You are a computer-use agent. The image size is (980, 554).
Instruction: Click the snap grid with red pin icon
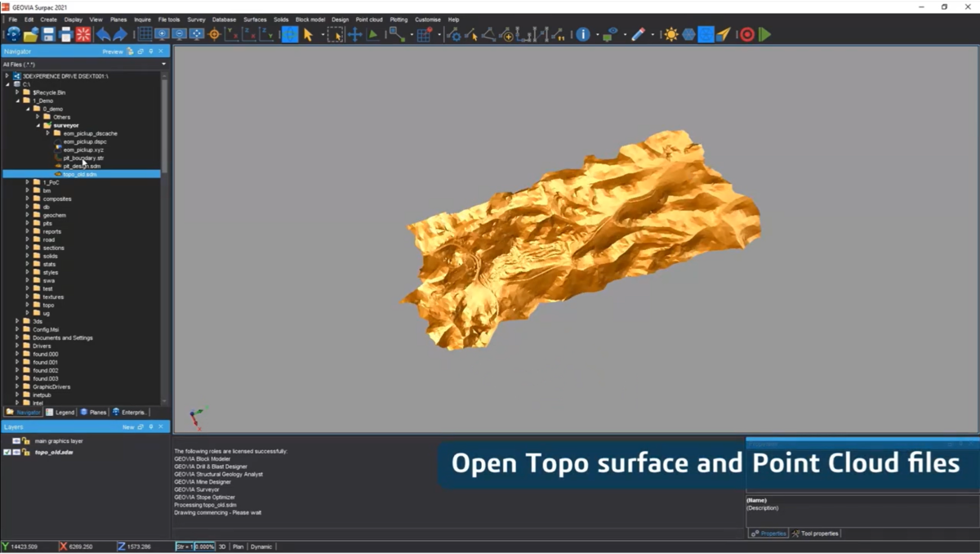(x=424, y=34)
